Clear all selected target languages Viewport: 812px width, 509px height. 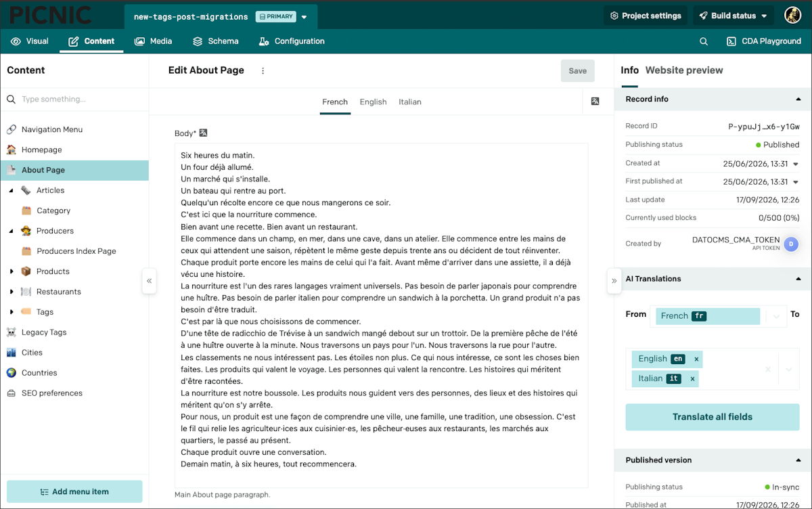pyautogui.click(x=768, y=370)
